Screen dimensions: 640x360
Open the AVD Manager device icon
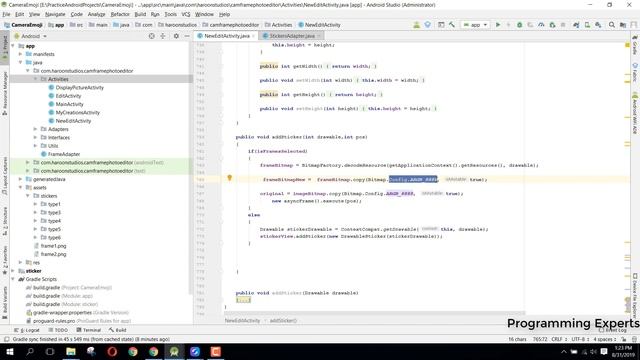587,25
